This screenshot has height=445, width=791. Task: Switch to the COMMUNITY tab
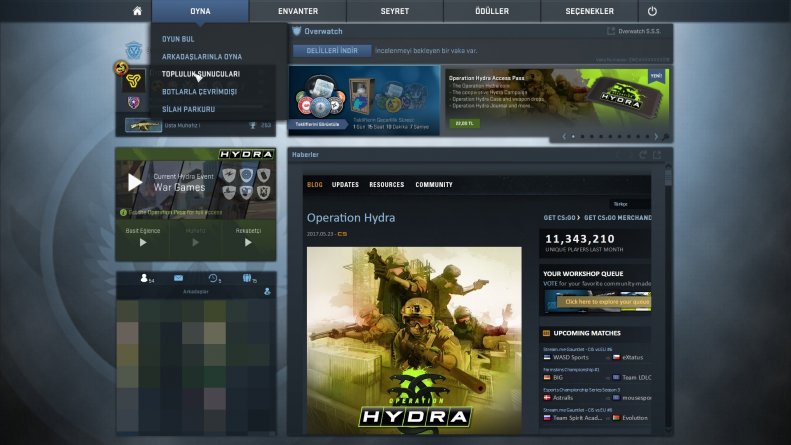(x=434, y=185)
